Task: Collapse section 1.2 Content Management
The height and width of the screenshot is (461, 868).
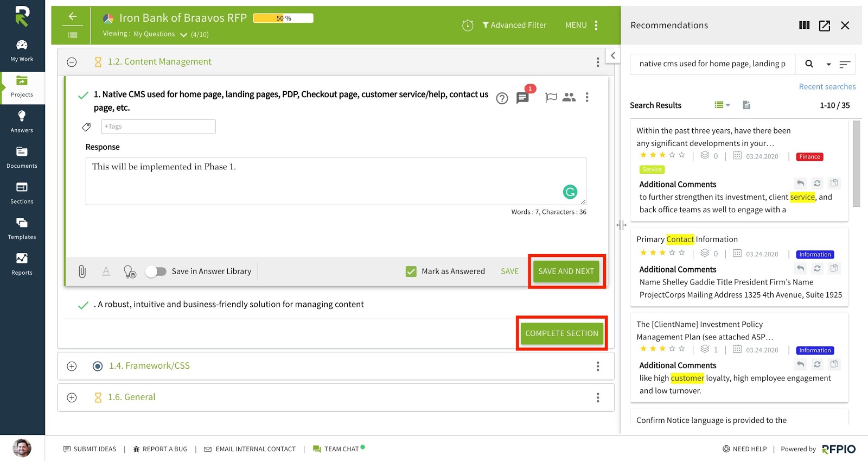Action: (x=72, y=62)
